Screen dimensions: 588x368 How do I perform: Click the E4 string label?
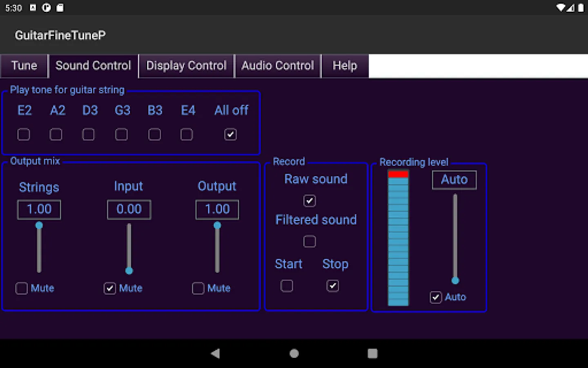(188, 110)
